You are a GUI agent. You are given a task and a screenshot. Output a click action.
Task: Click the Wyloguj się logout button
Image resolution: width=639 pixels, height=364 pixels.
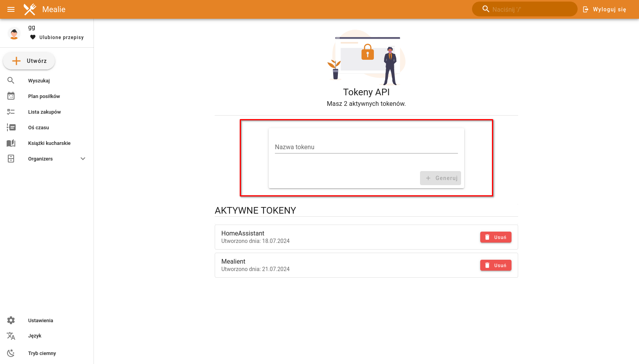(x=605, y=9)
